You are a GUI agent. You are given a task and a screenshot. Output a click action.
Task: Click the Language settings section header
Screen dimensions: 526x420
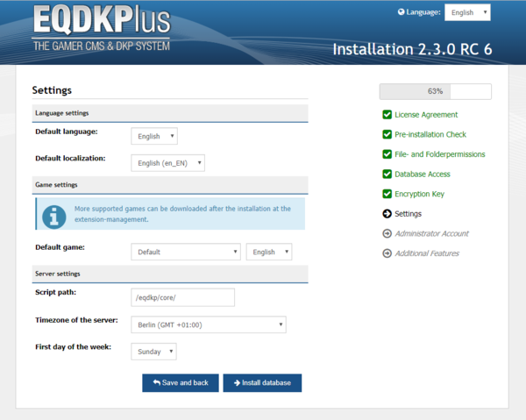(x=170, y=113)
